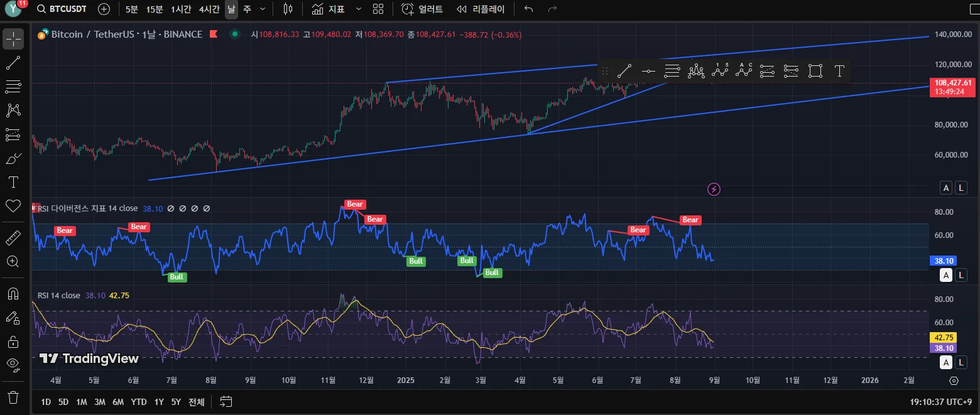This screenshot has width=980, height=415.
Task: Open the BTCUSDT symbol search
Action: point(62,9)
